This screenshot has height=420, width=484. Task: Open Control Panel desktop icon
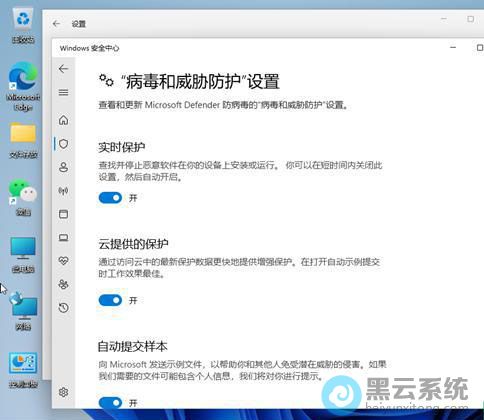(x=23, y=370)
